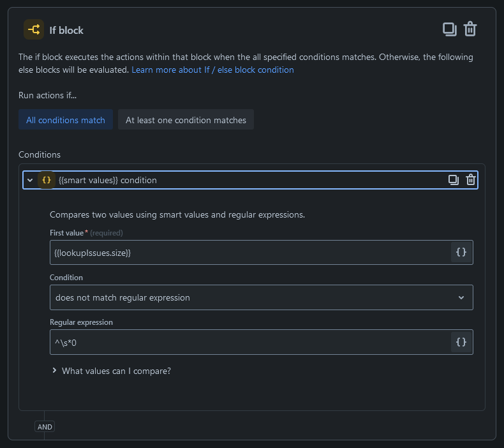Screen dimensions: 504x448
Task: Click the "{{smart values}} condition" header title
Action: [x=107, y=180]
